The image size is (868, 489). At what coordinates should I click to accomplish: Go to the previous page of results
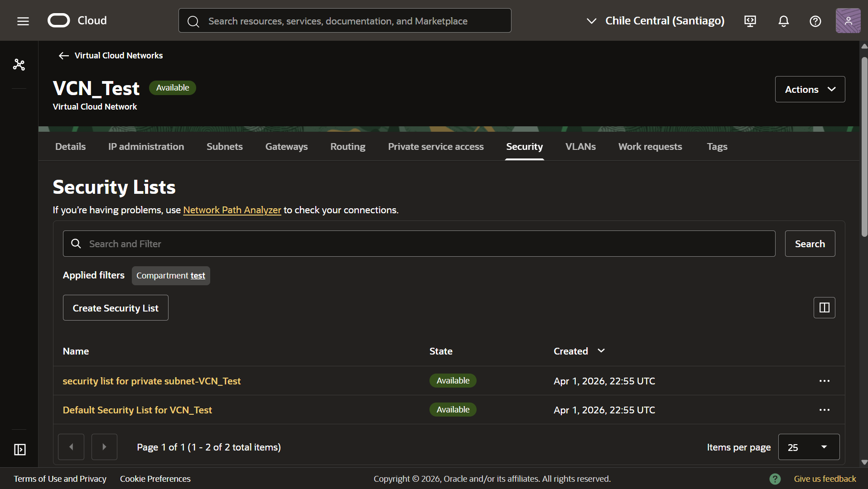tap(71, 447)
